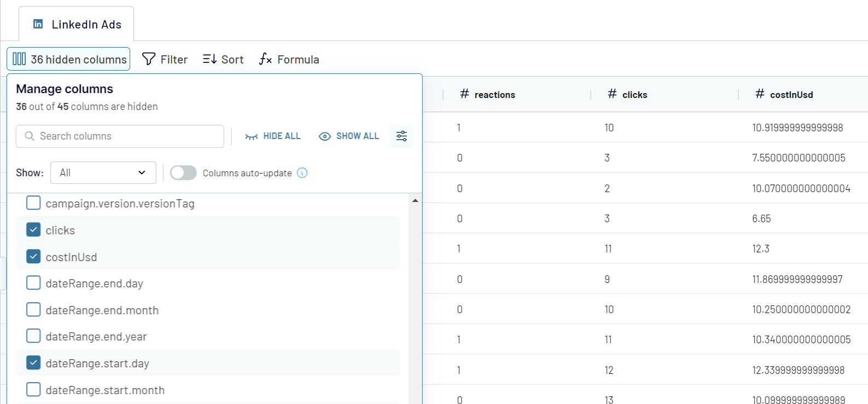Check dateRange.end.year checkbox
This screenshot has width=868, height=404.
(33, 336)
